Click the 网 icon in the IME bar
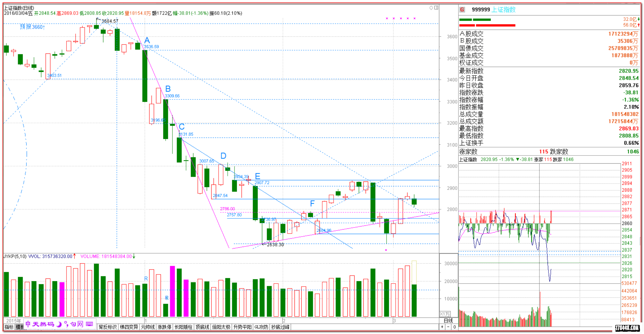This screenshot has width=644, height=334. coord(80,324)
